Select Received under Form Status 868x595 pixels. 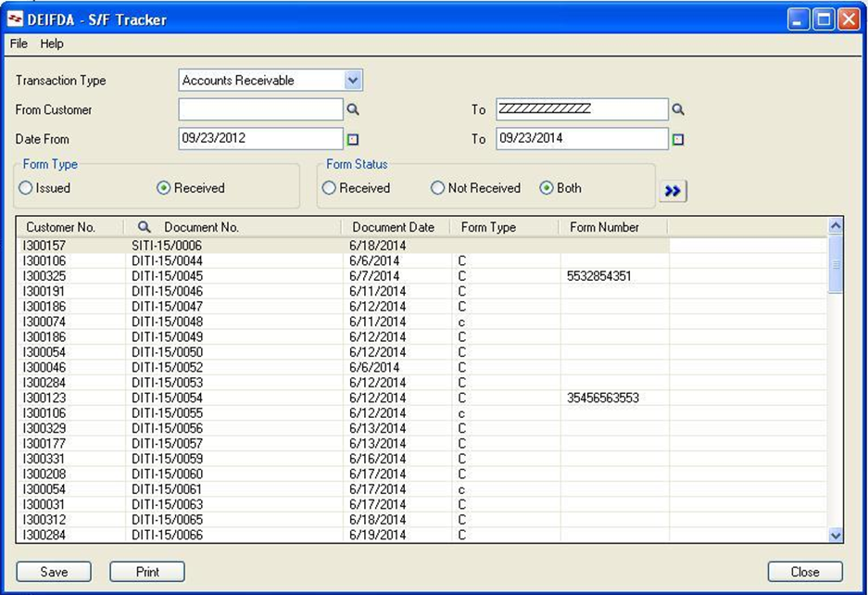pos(329,188)
